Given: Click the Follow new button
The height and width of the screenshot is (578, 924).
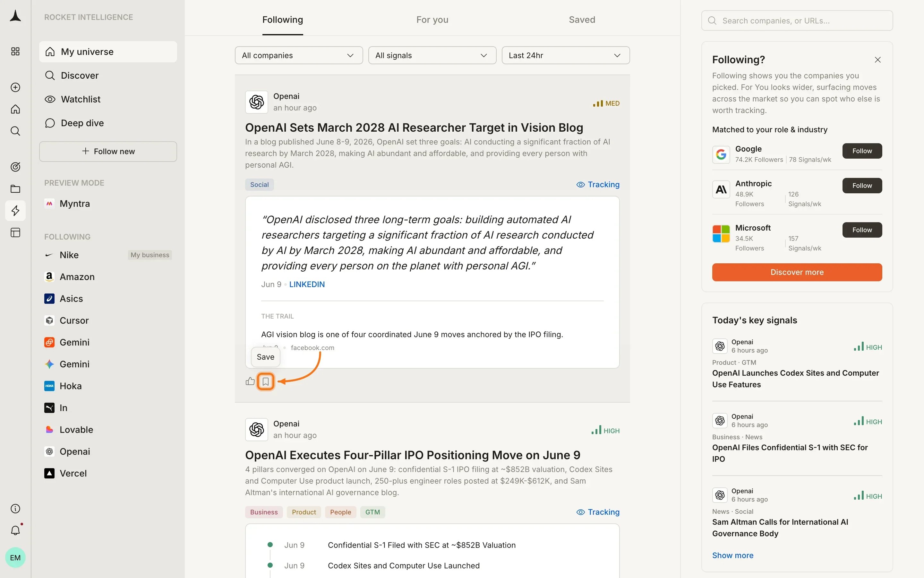Looking at the screenshot, I should click(x=108, y=151).
